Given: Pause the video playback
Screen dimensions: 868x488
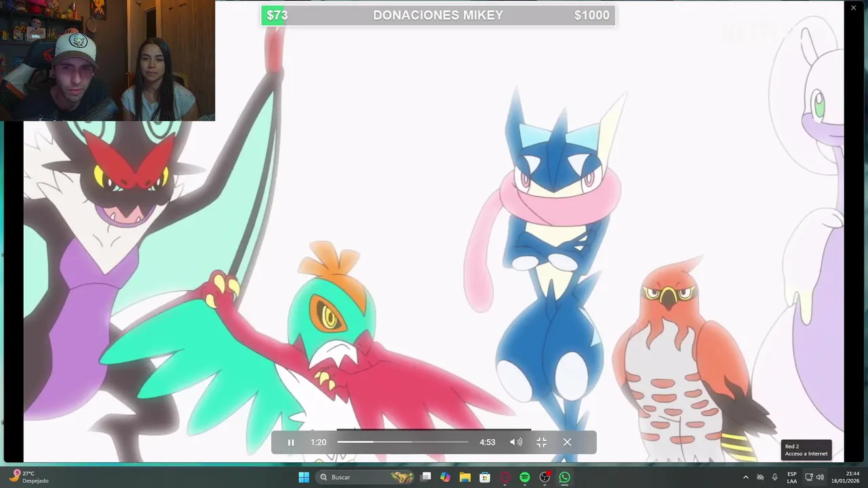Looking at the screenshot, I should click(x=291, y=443).
